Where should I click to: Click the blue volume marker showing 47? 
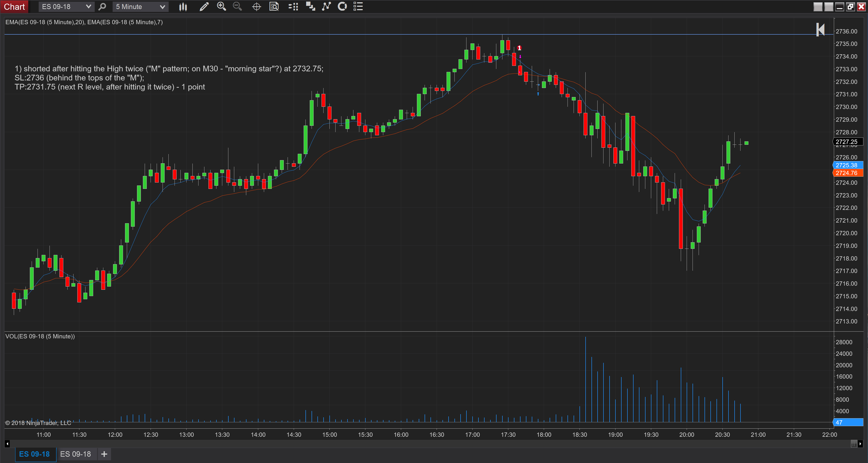[x=848, y=422]
